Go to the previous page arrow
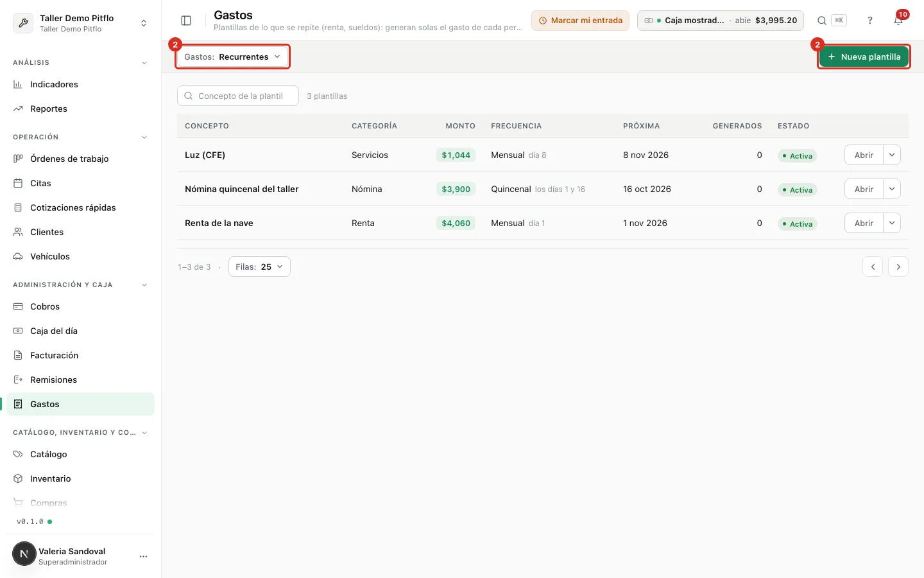This screenshot has height=578, width=924. [x=873, y=267]
